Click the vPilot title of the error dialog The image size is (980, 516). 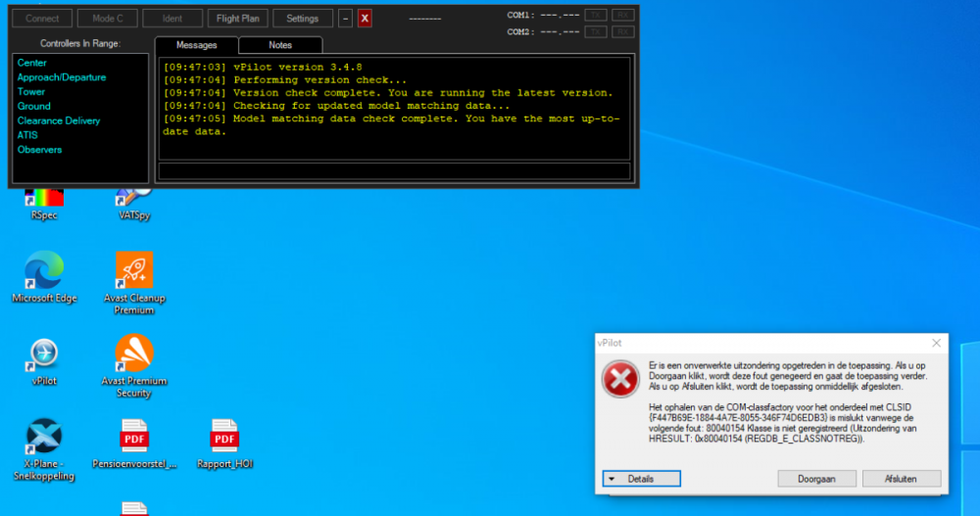pyautogui.click(x=610, y=343)
